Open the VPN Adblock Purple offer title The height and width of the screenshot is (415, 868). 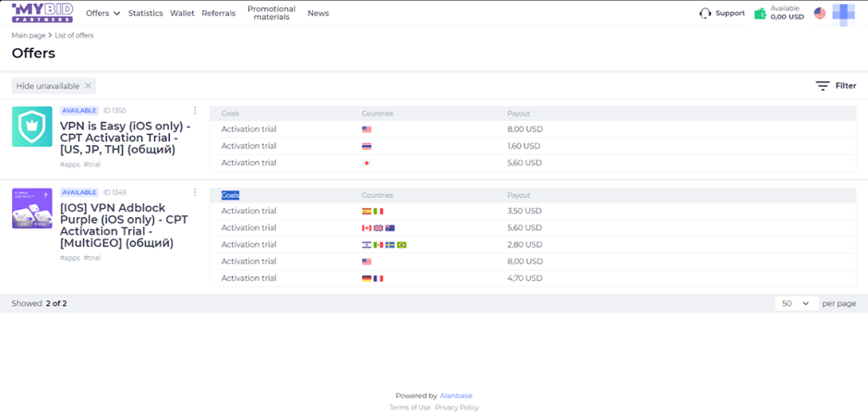point(124,226)
